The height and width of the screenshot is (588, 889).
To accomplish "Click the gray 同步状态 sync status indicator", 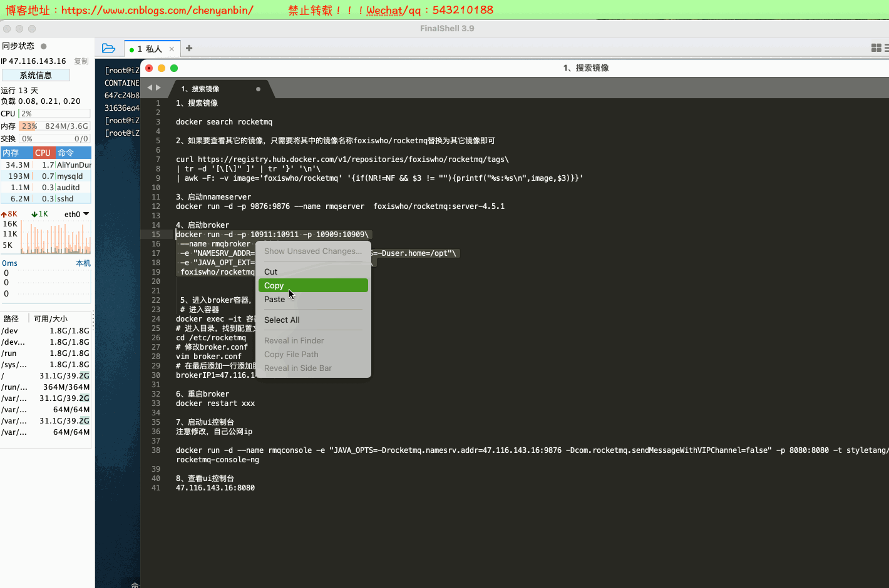I will tap(44, 46).
